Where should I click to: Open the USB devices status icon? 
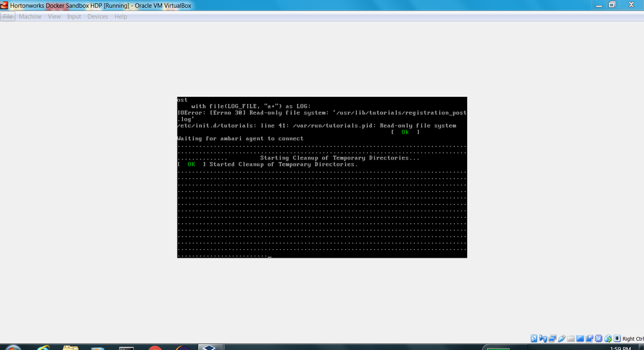[x=561, y=338]
